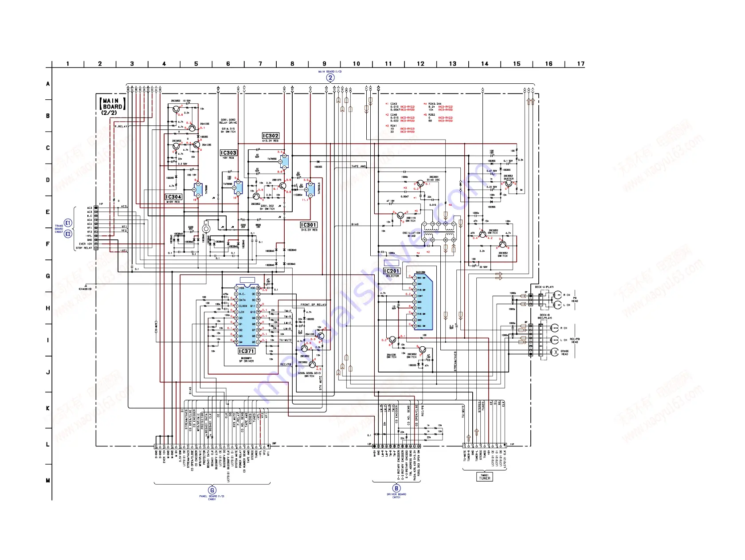Click the Oscillation Bias transformer symbol
745x560 pixels.
tap(439, 231)
